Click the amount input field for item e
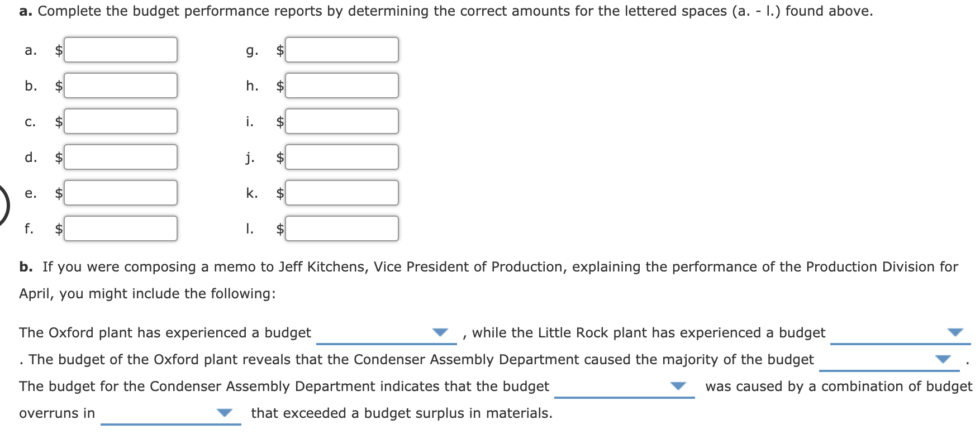 pyautogui.click(x=120, y=193)
